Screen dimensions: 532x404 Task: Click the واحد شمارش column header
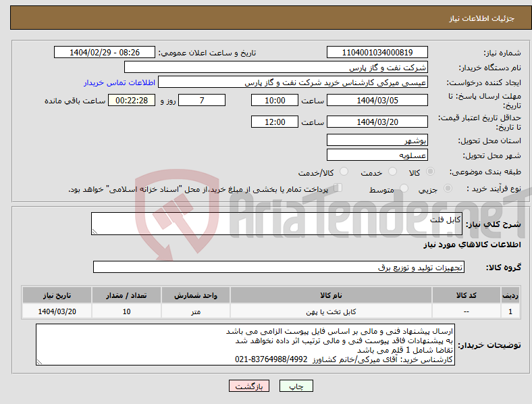tap(196, 295)
